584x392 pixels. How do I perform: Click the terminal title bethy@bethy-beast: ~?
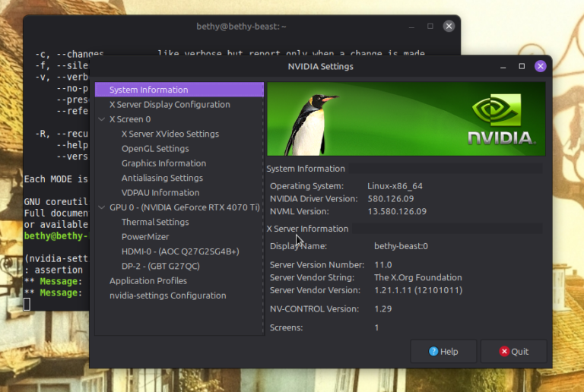click(x=241, y=27)
